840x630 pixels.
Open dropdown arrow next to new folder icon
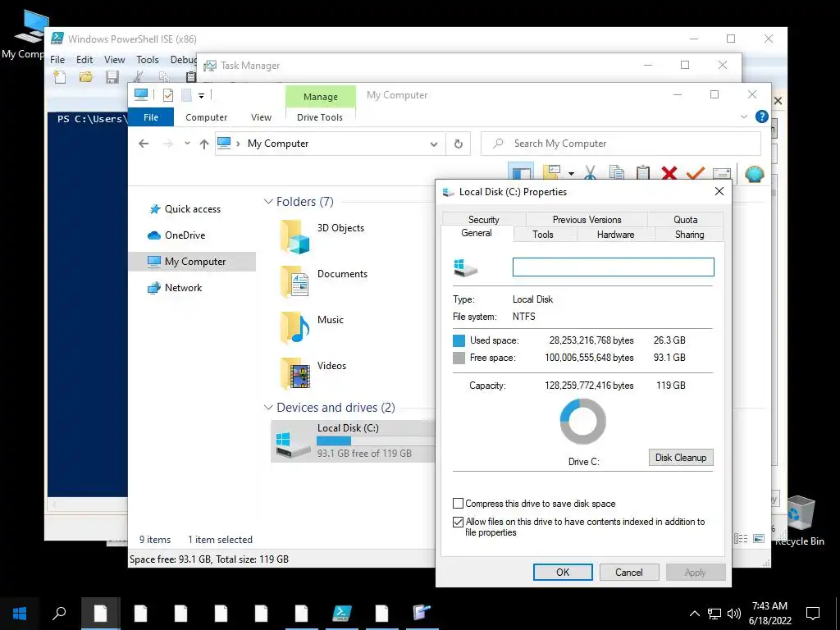point(571,174)
